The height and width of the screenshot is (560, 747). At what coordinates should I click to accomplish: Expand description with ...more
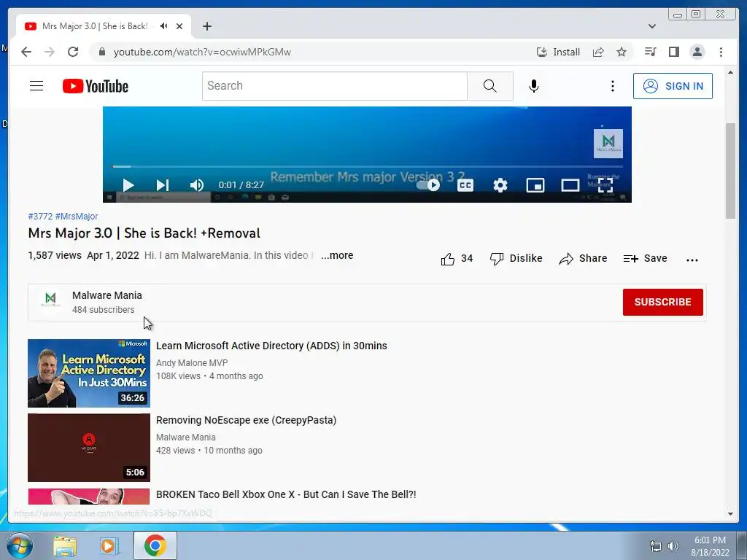(x=337, y=255)
